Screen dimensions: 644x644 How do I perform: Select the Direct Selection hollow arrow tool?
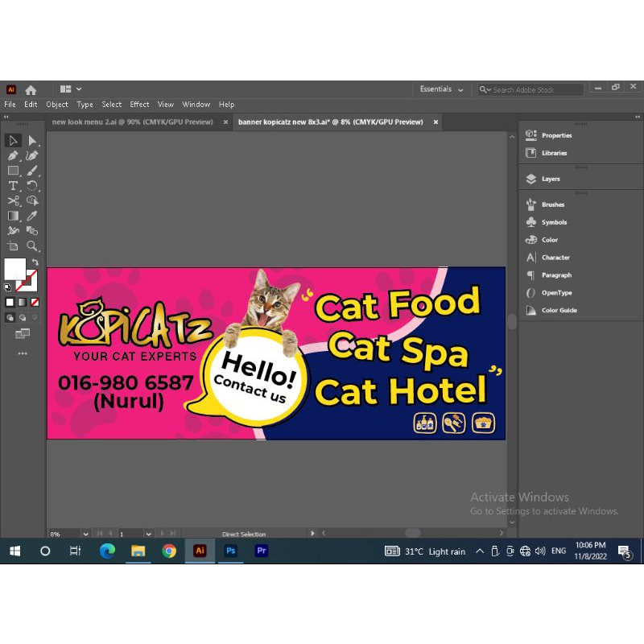(13, 140)
